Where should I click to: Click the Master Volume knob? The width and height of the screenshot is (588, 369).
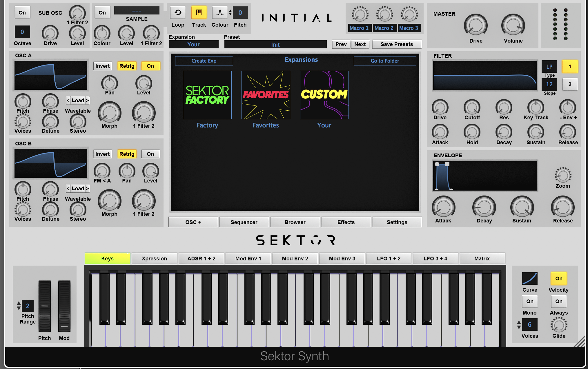coord(513,25)
